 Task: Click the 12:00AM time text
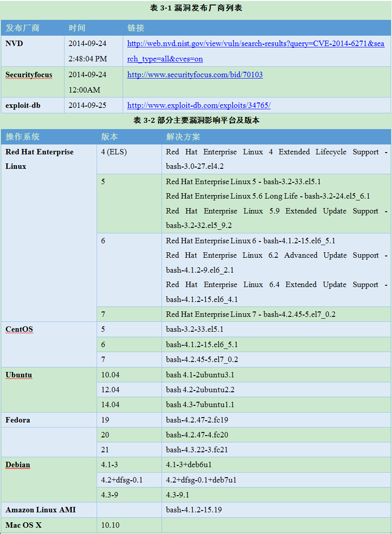84,90
